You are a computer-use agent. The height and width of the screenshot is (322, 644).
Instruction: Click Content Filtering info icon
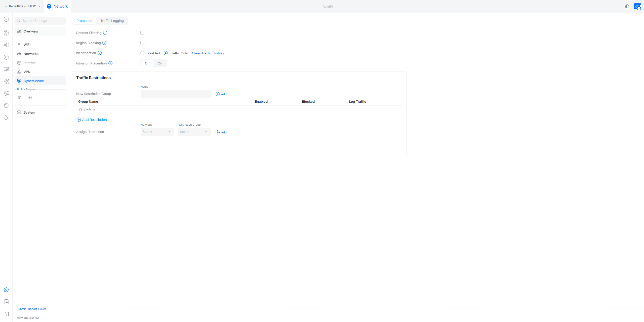click(105, 33)
